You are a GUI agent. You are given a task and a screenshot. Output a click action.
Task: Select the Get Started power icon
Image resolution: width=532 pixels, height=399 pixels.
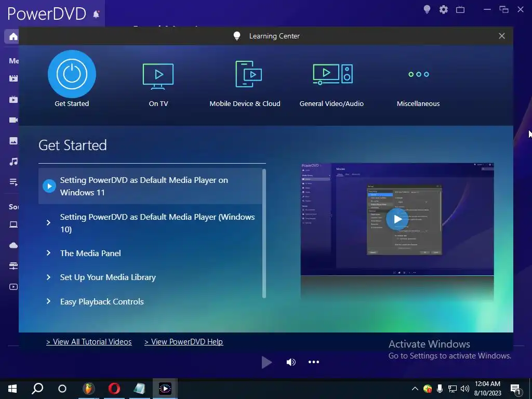click(x=72, y=74)
